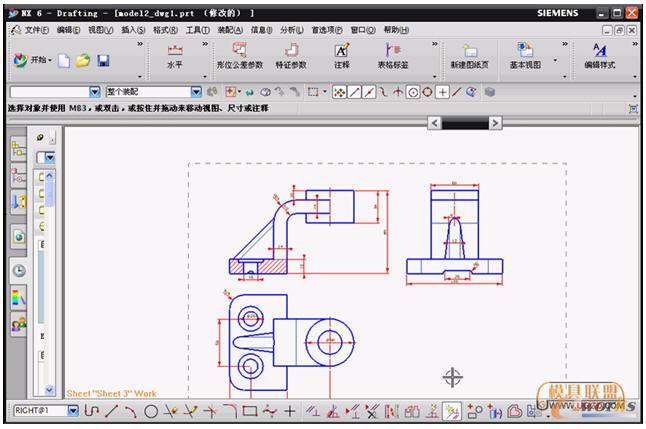646x429 pixels.
Task: Toggle the empty circle quadrant point snap
Action: coord(427,92)
